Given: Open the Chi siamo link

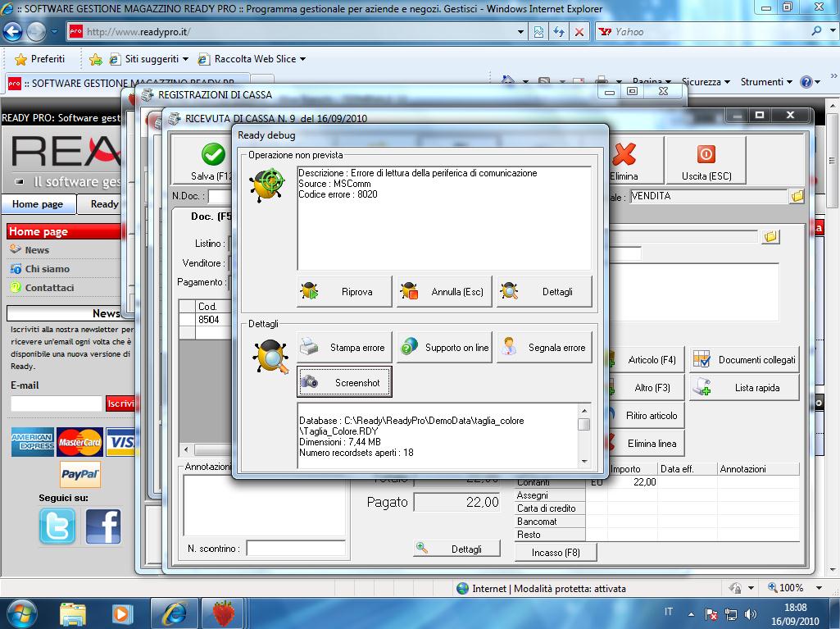Looking at the screenshot, I should tap(48, 269).
